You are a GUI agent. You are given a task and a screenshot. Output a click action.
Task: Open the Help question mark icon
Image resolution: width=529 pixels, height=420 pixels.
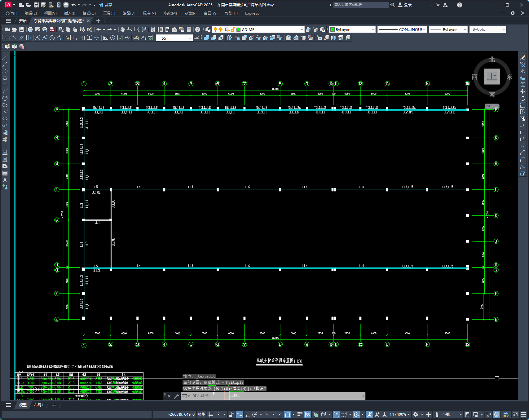198,29
